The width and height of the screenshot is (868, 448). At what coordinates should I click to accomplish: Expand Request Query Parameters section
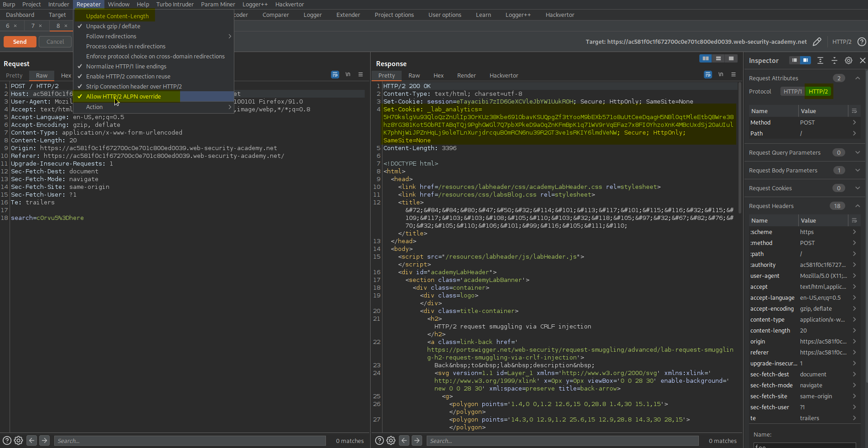click(x=858, y=152)
